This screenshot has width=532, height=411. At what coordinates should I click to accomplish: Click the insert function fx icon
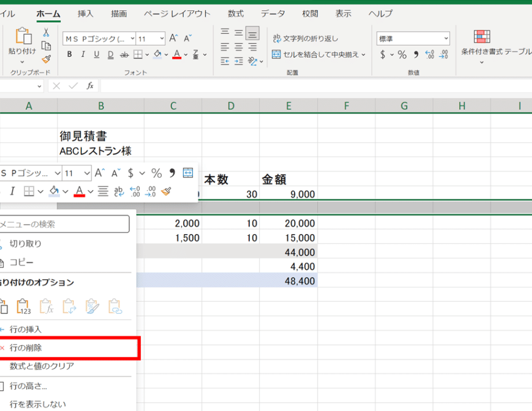click(90, 86)
